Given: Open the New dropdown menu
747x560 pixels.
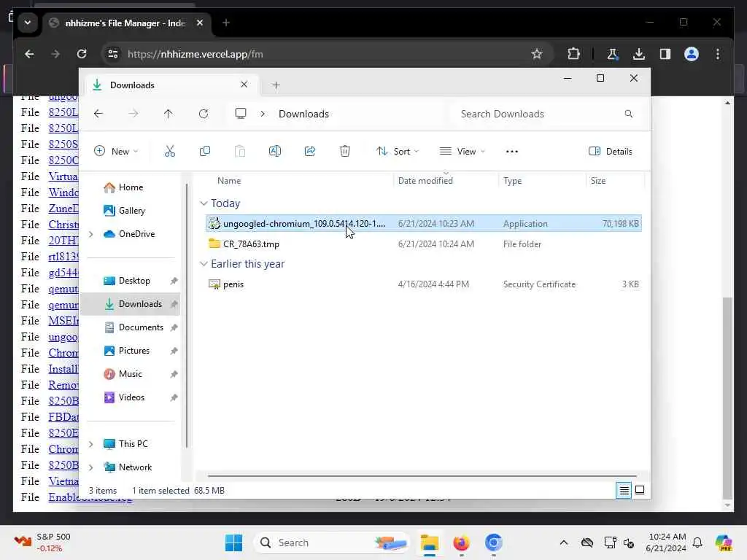Looking at the screenshot, I should tap(116, 152).
